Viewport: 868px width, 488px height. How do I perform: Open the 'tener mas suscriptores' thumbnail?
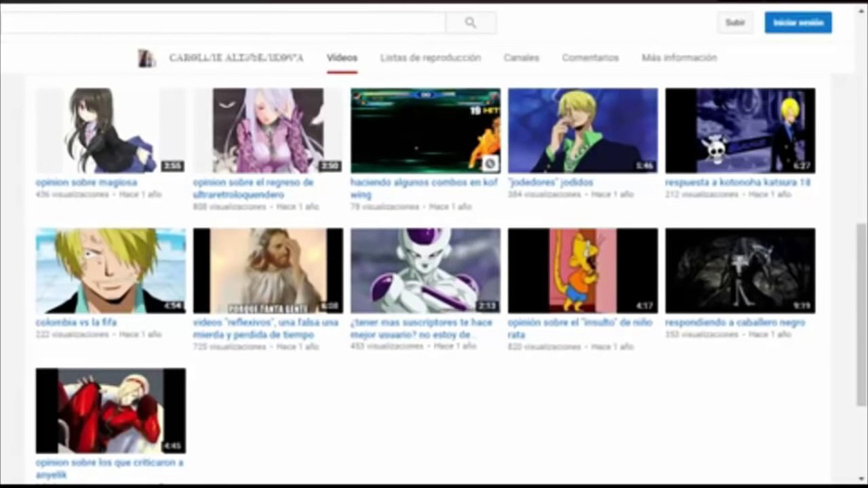coord(425,271)
